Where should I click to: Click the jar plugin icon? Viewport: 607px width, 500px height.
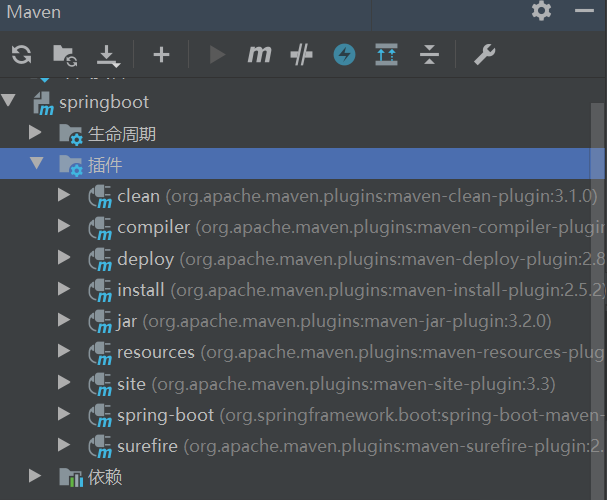click(100, 322)
